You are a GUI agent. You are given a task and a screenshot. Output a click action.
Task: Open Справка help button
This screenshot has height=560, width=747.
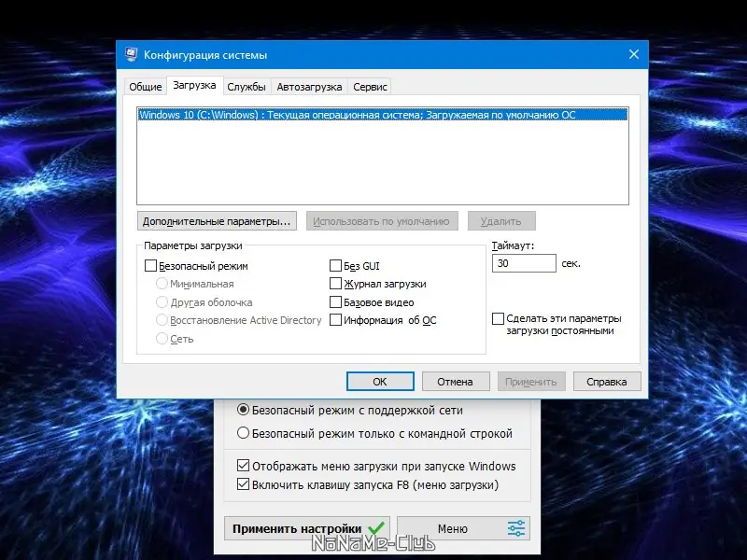[607, 382]
